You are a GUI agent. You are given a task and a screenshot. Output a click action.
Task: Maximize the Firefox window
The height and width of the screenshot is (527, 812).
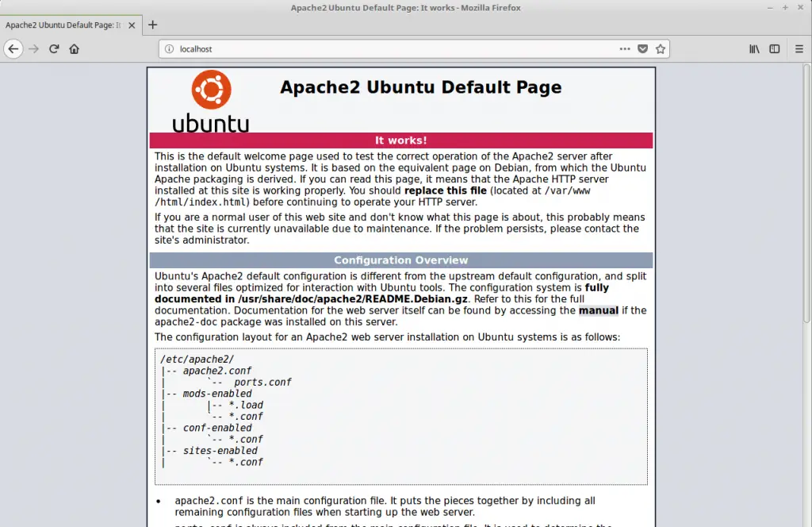click(785, 8)
